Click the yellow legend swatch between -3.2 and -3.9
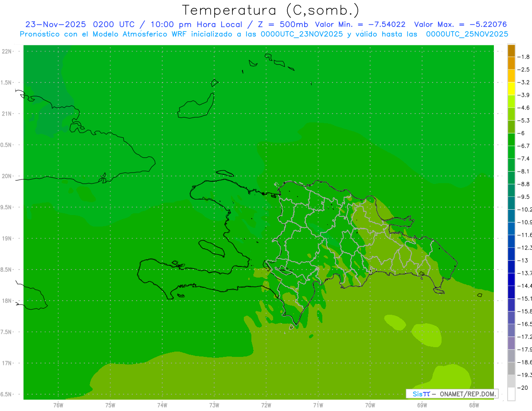The image size is (532, 411). click(x=511, y=88)
